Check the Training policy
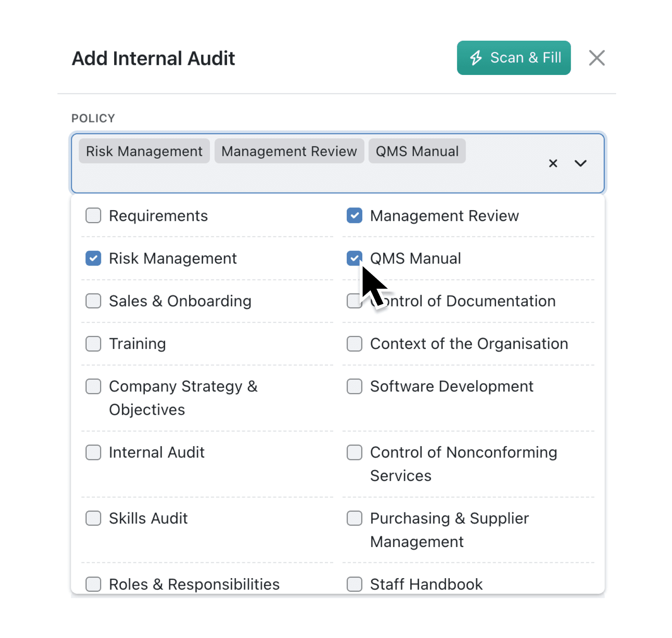672x638 pixels. (93, 344)
